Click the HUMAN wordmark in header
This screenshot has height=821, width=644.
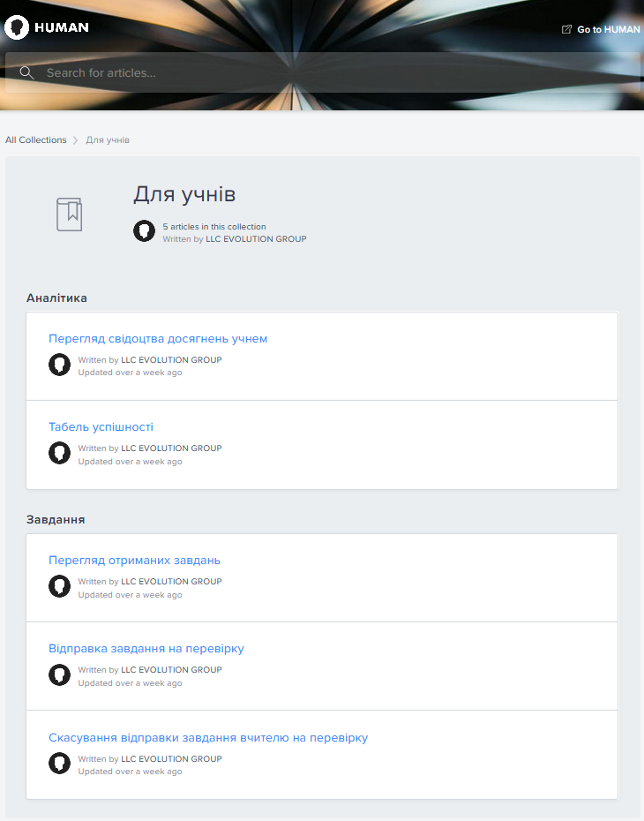62,27
